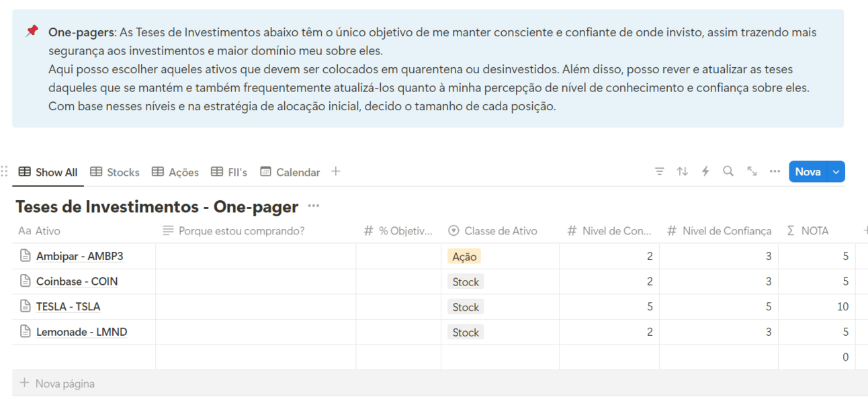Image resolution: width=868 pixels, height=401 pixels.
Task: Open the Coinbase - COIN page
Action: (77, 281)
